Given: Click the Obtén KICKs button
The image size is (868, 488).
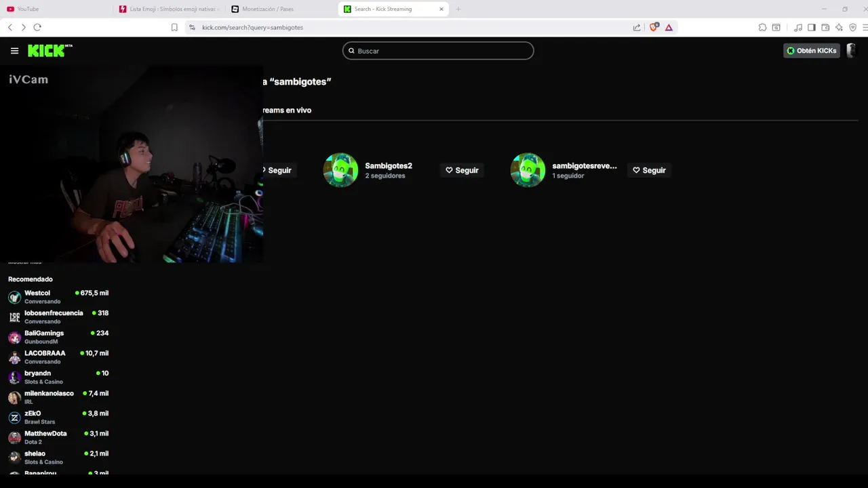Looking at the screenshot, I should [812, 51].
